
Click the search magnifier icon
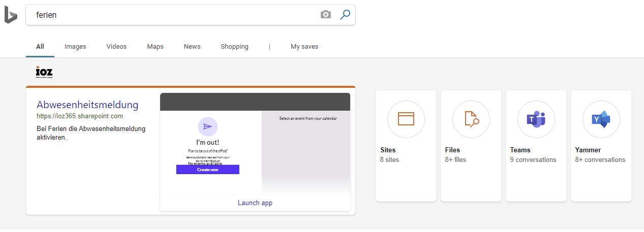[345, 15]
